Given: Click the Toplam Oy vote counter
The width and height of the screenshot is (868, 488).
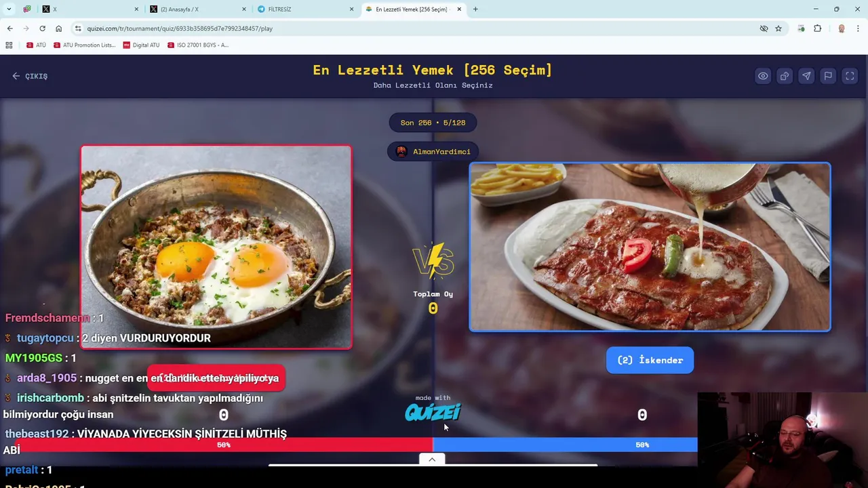Looking at the screenshot, I should [433, 302].
